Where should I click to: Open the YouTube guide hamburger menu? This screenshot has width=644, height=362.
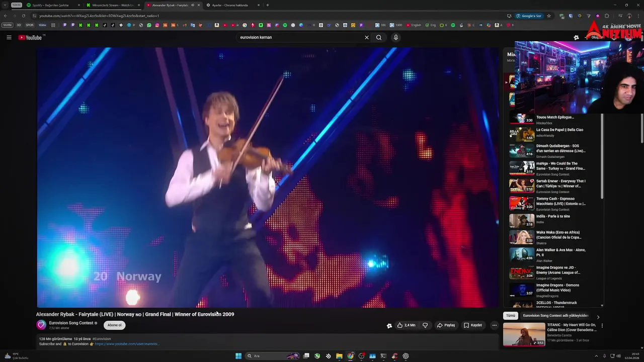(x=9, y=37)
